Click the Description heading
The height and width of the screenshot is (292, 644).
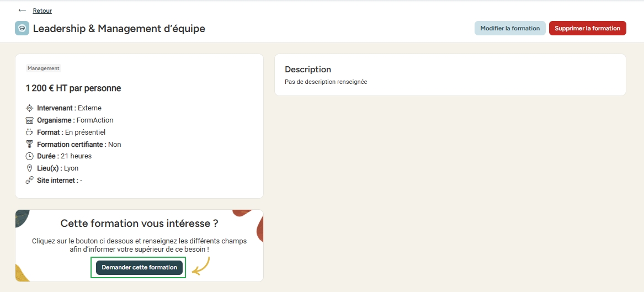(308, 70)
